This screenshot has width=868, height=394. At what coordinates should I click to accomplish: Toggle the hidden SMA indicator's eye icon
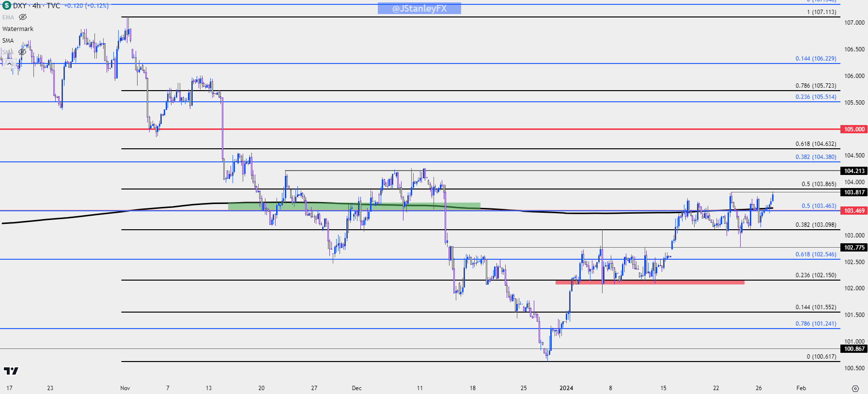coord(22,52)
